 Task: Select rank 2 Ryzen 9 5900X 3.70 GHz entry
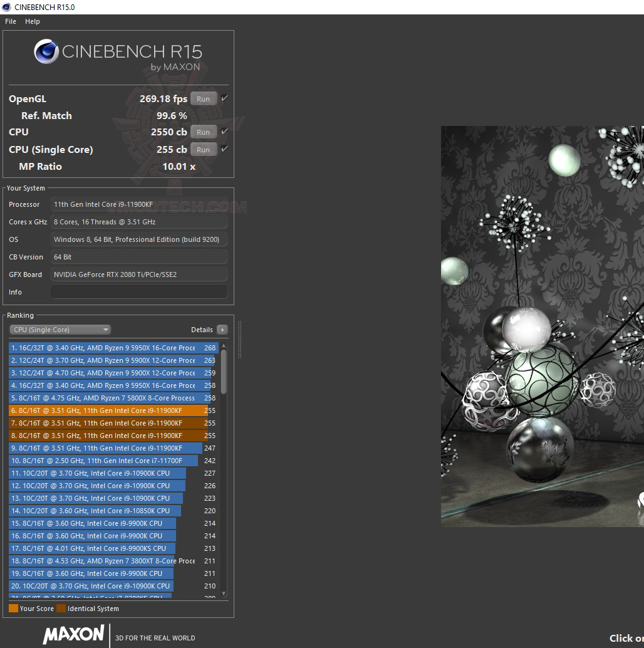click(x=113, y=360)
